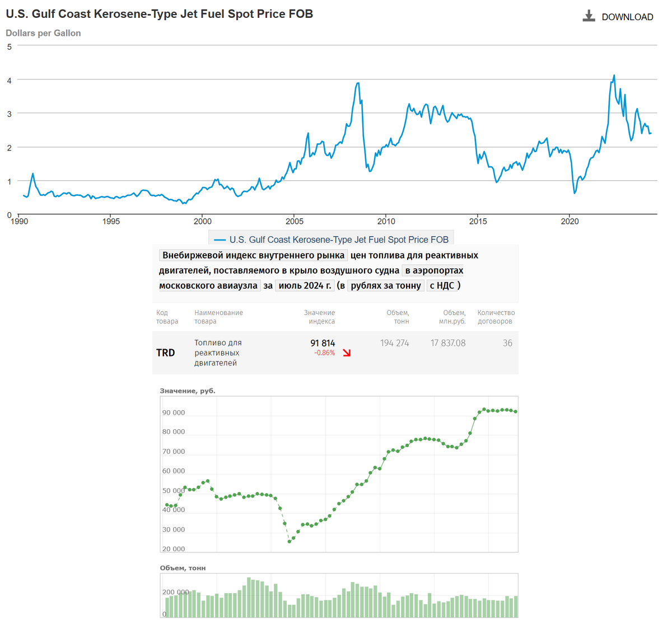Open the 'с НДС' tax selector
672x620 pixels.
point(442,286)
